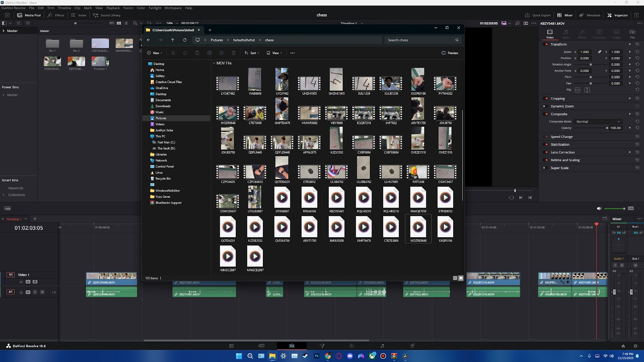Add keyframe for Transform section
The width and height of the screenshot is (644, 362).
pos(630,44)
